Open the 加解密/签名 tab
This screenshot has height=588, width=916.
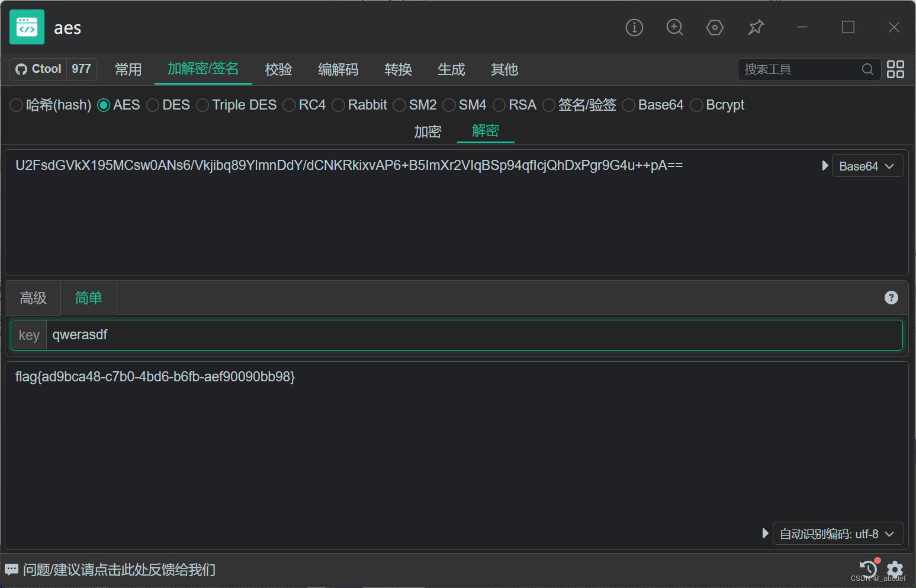[x=203, y=69]
